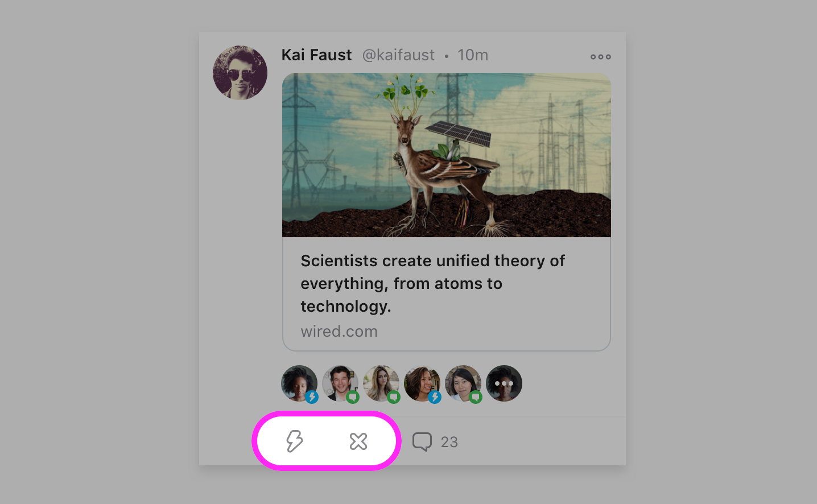
Task: Click first reactor avatar with curly hair
Action: [x=297, y=381]
